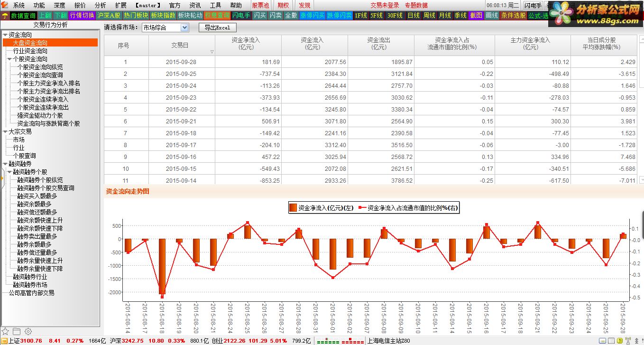Select 行业资金流向 in the tree
This screenshot has width=644, height=345.
[30, 51]
